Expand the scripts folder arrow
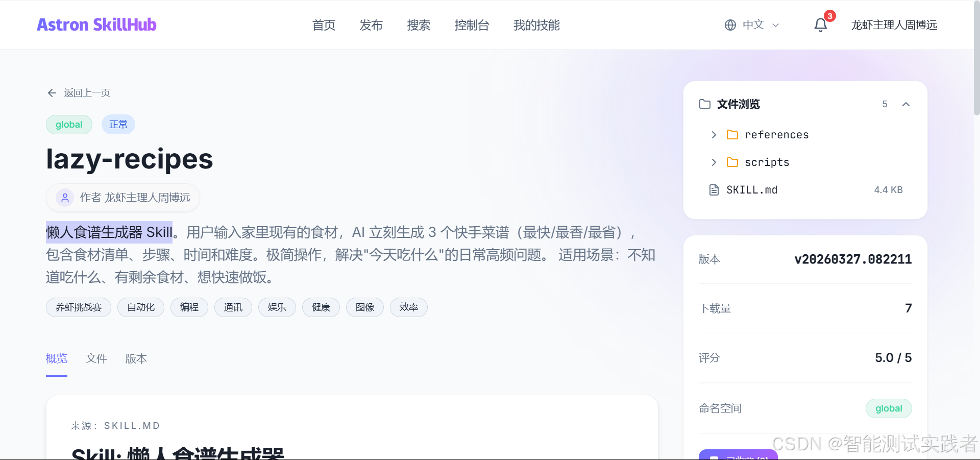 pos(714,162)
